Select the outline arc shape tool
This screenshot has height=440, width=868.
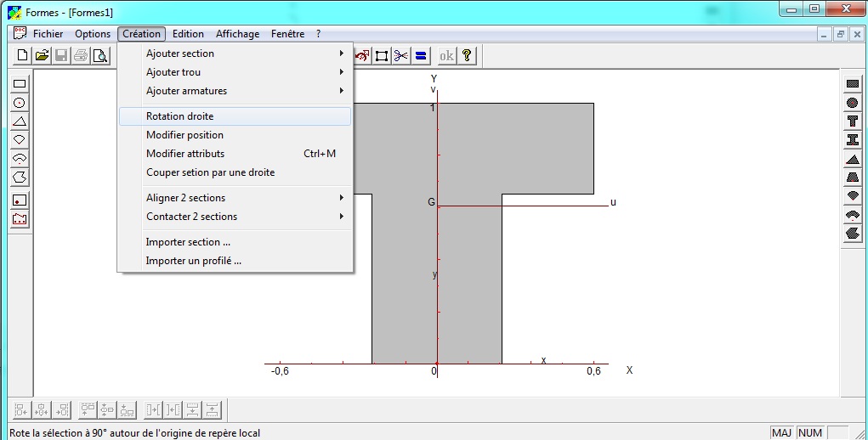tap(20, 159)
